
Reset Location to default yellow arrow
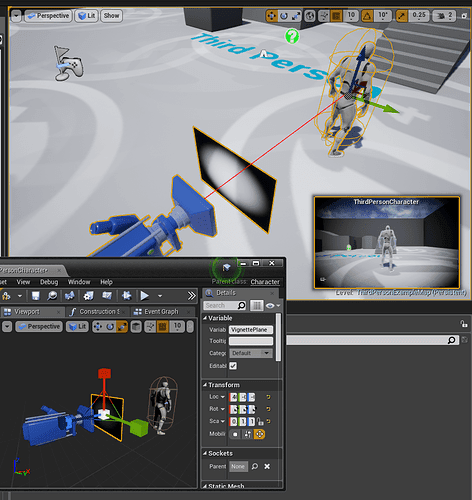(x=268, y=397)
